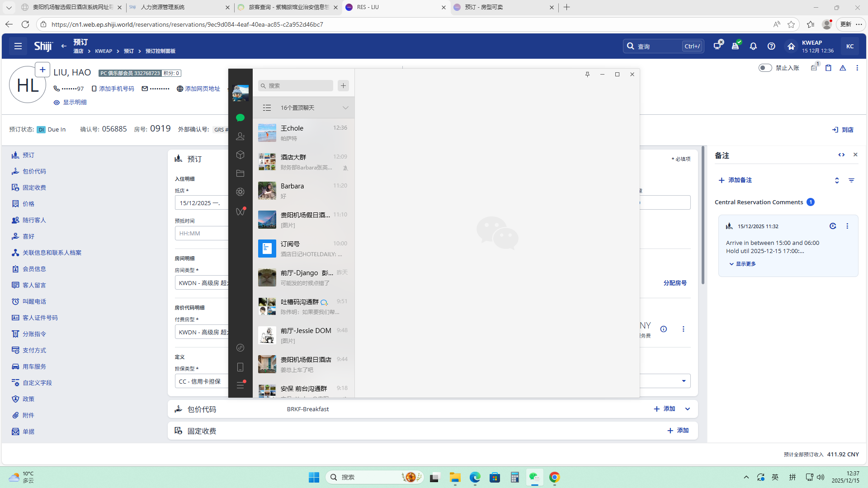Pin the WeChat window on top
The height and width of the screenshot is (488, 868).
point(587,74)
